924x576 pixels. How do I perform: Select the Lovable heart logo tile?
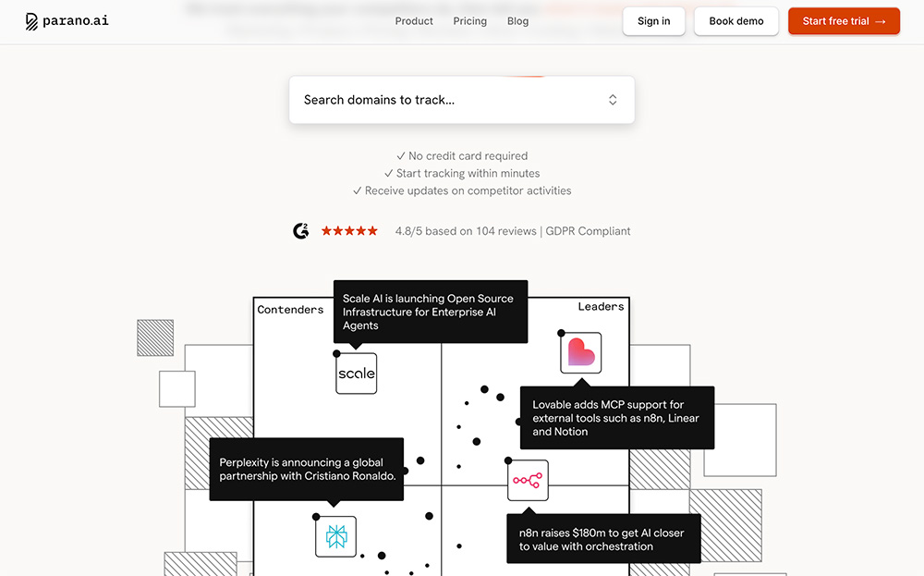(x=580, y=352)
